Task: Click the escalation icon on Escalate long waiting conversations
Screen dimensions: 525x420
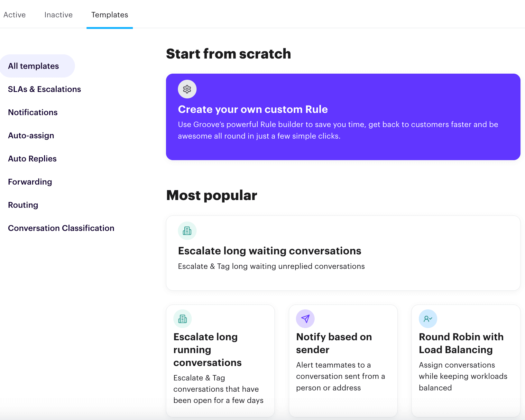Action: [x=187, y=231]
